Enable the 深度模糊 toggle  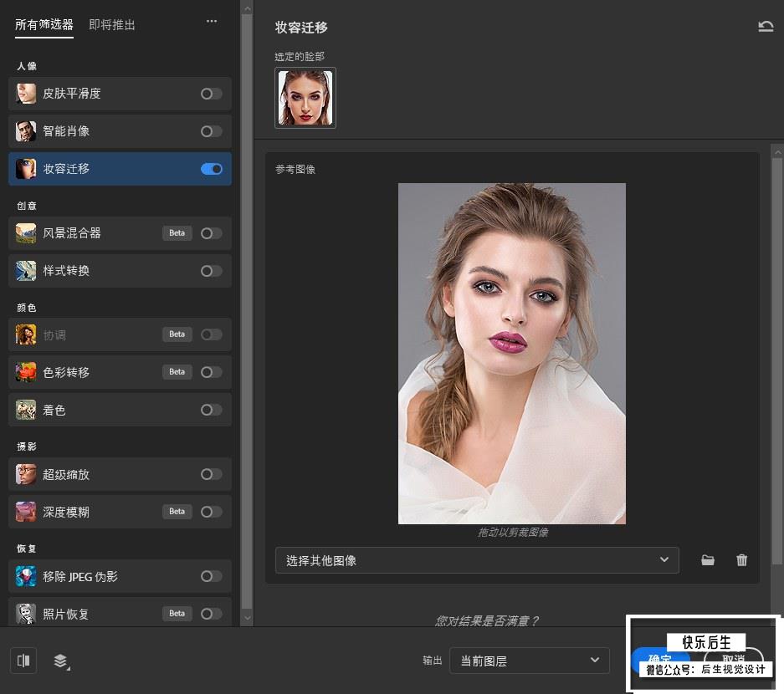211,512
